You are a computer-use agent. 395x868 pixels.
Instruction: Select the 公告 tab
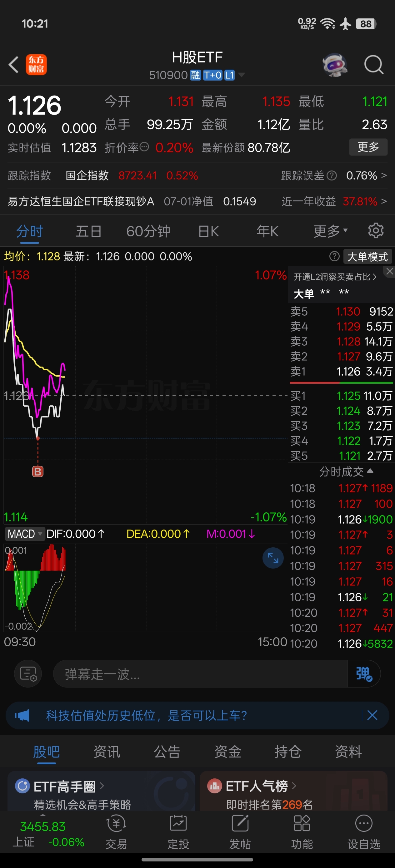click(x=167, y=752)
